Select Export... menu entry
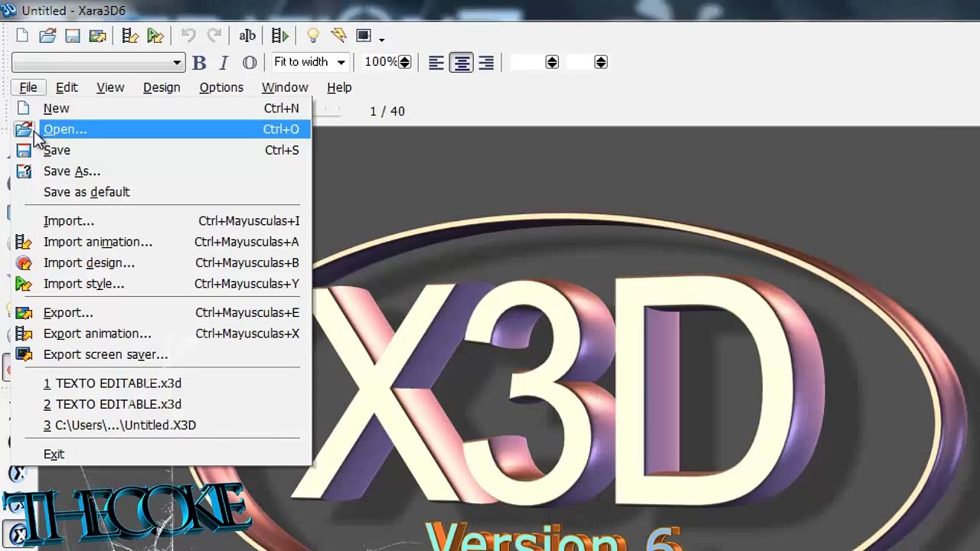Viewport: 980px width, 551px height. (161, 313)
